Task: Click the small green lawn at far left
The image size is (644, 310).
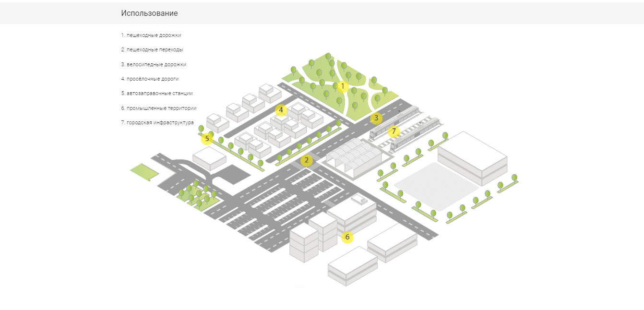Action: [x=143, y=171]
